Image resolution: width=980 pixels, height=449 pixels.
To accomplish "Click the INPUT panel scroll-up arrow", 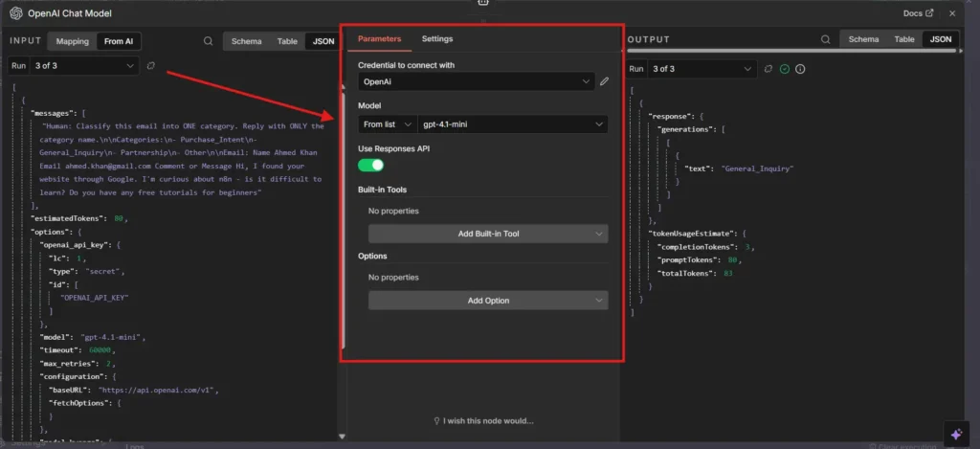I will pos(342,88).
